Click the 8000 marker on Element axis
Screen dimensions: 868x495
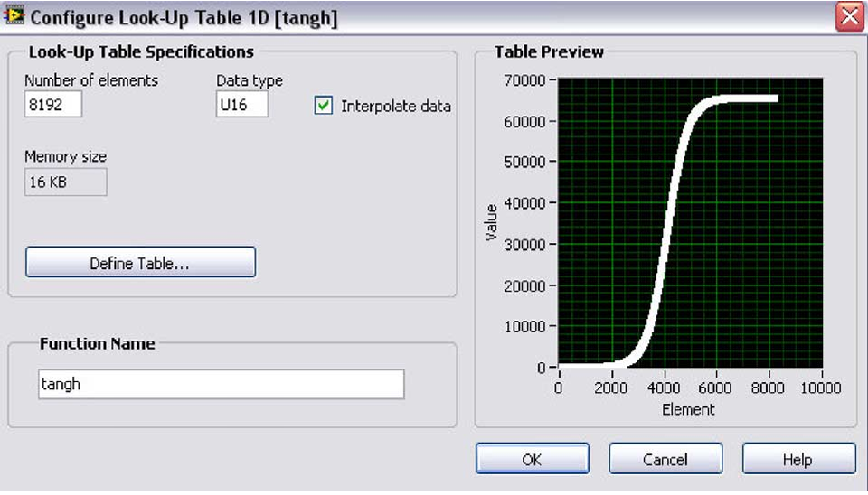[x=768, y=388]
